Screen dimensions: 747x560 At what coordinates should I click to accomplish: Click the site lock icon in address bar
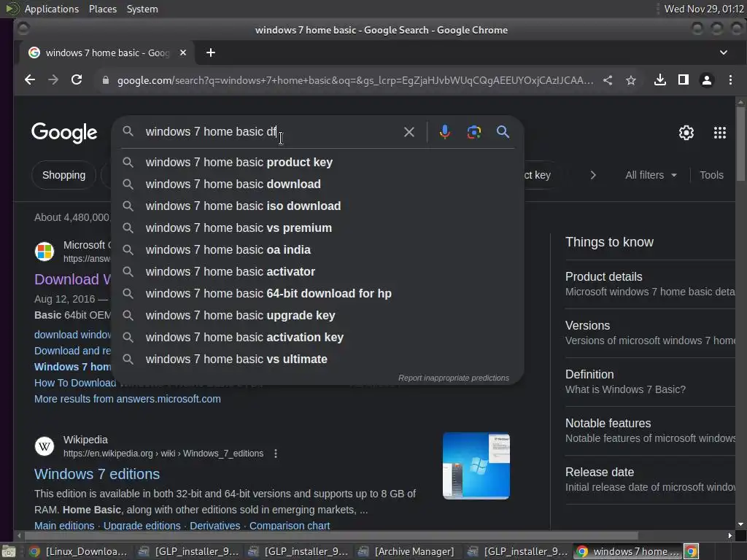coord(106,80)
